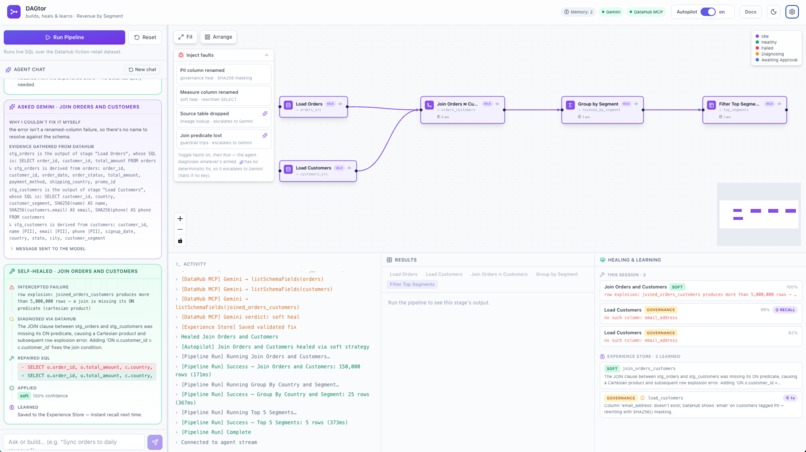
Task: Expand Message sent to the model
Action: [x=50, y=248]
